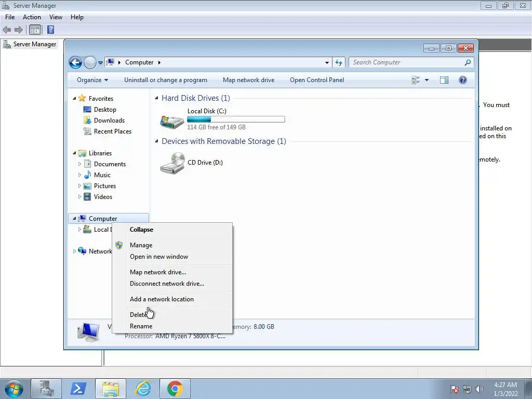The image size is (532, 399).
Task: Expand the Pictures library
Action: (79, 186)
